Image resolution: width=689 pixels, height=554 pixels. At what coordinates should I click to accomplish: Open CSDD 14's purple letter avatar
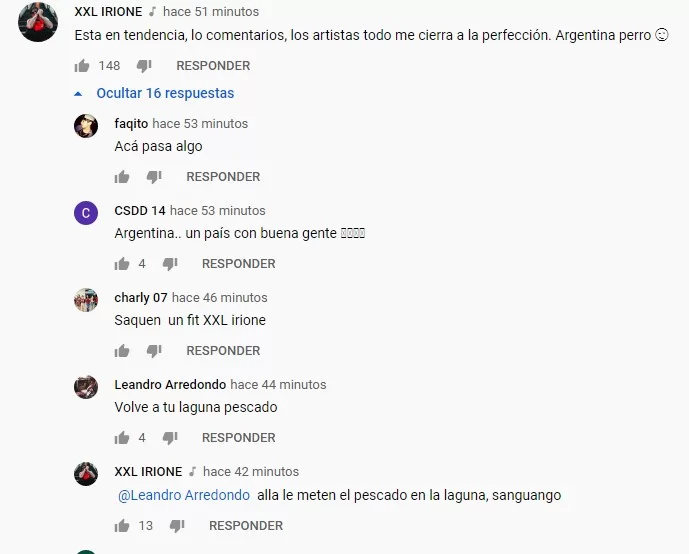(x=86, y=213)
